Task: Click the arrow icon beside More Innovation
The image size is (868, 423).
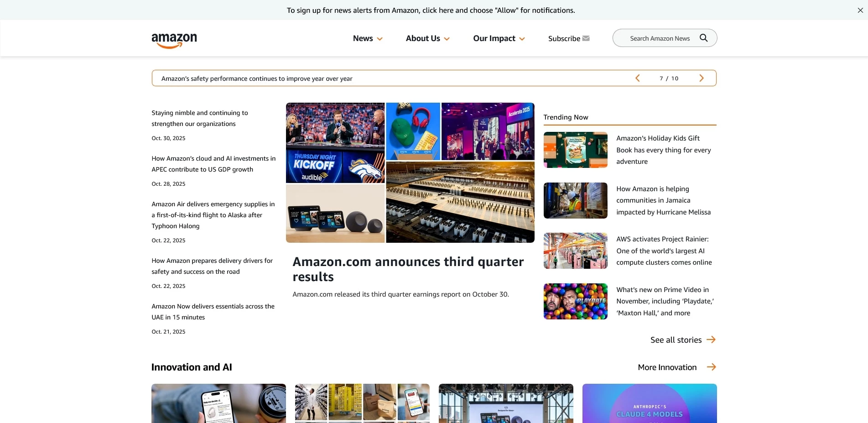Action: point(711,366)
